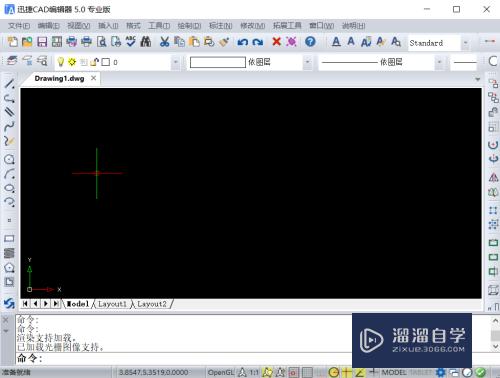Click the layer color square next to 0

coord(106,62)
